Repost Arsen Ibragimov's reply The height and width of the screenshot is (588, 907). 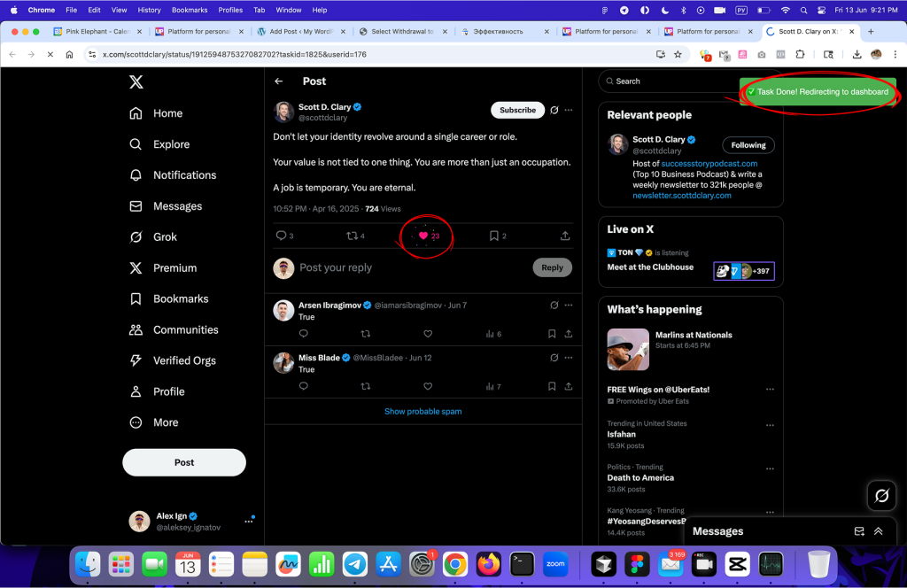coord(366,334)
